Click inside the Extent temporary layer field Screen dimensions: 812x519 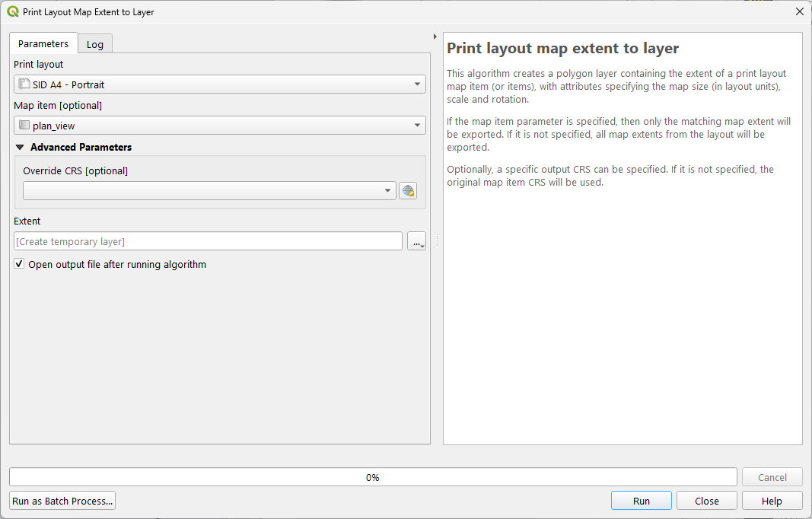(208, 240)
